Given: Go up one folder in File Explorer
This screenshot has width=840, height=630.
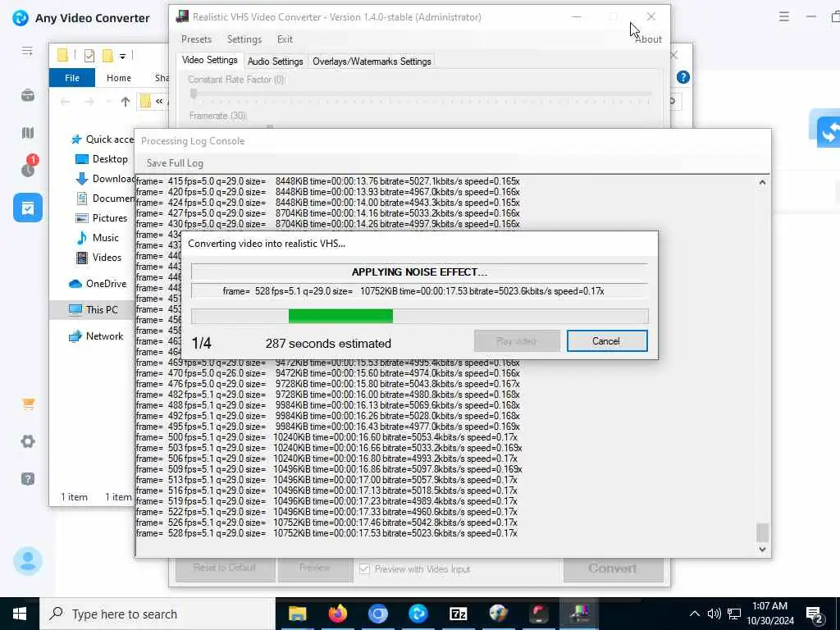Looking at the screenshot, I should coord(126,101).
